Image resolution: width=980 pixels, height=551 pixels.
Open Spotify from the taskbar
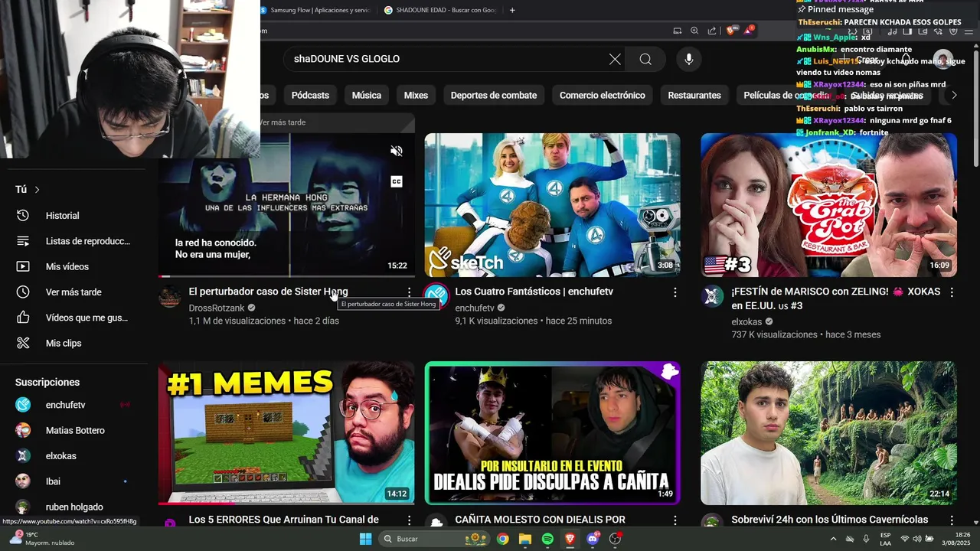tap(547, 539)
